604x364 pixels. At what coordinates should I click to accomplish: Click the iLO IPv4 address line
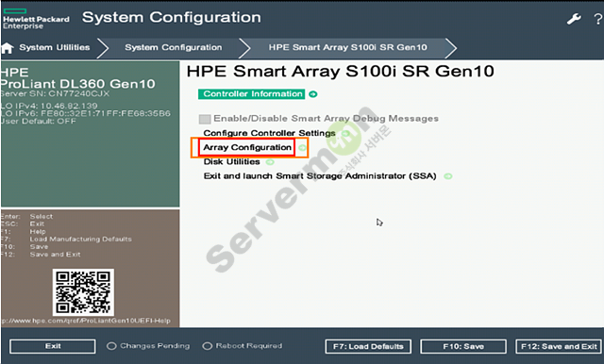(x=49, y=106)
